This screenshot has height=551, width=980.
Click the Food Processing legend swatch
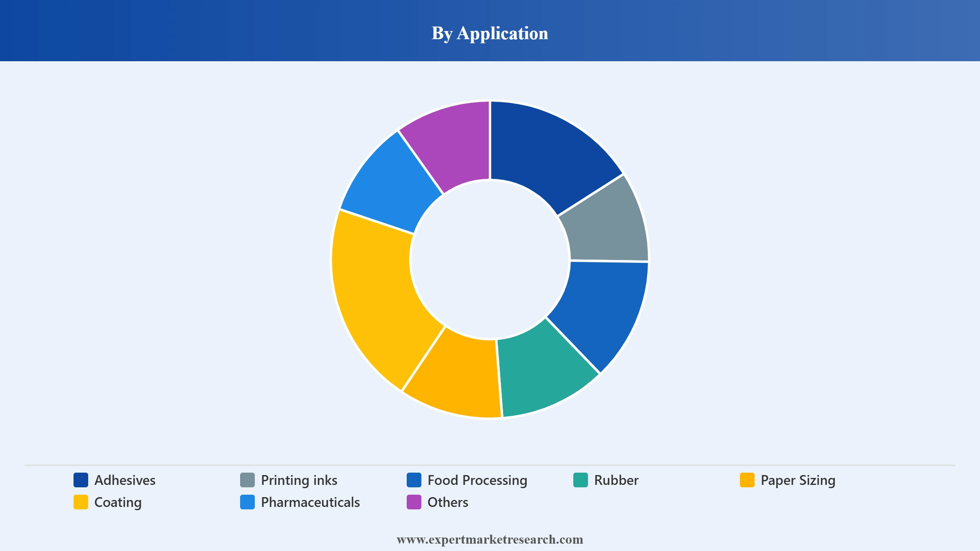(x=414, y=480)
